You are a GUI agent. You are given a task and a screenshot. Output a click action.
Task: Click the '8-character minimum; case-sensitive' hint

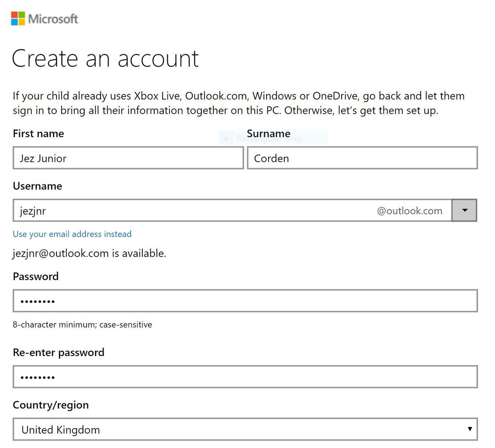pyautogui.click(x=82, y=325)
